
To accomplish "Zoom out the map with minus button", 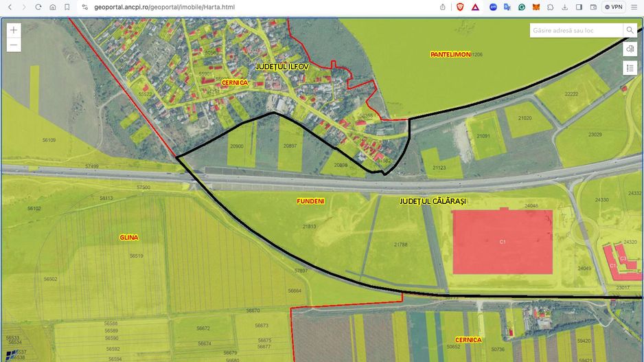I will click(14, 45).
